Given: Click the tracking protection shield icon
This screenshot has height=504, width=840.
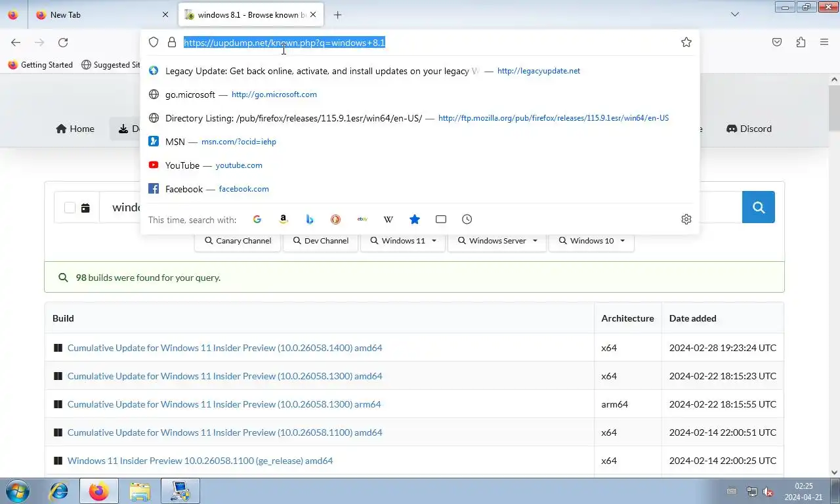Looking at the screenshot, I should tap(154, 42).
